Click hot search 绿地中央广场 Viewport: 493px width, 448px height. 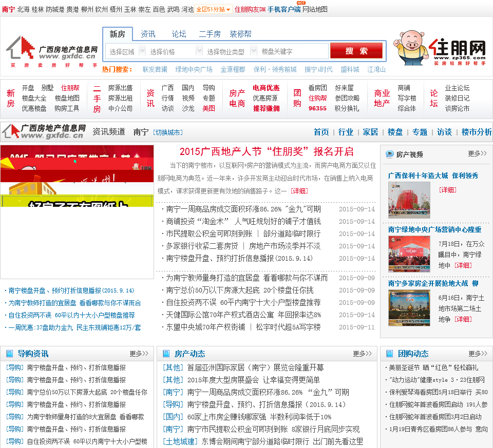point(194,69)
